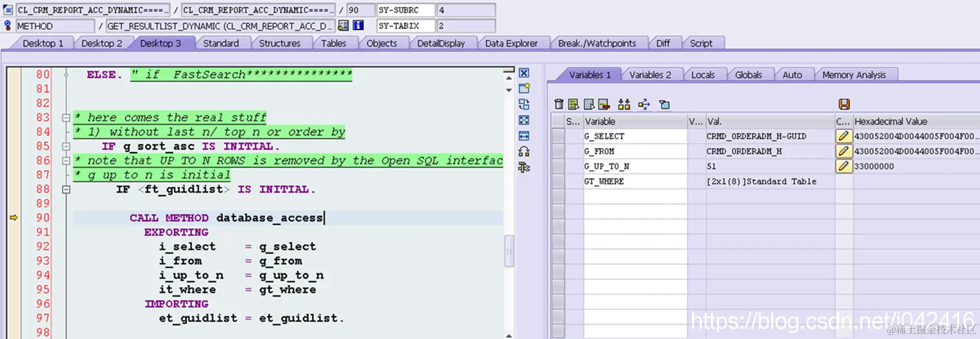The height and width of the screenshot is (339, 980).
Task: Click the editor scroll up arrow
Action: point(509,79)
